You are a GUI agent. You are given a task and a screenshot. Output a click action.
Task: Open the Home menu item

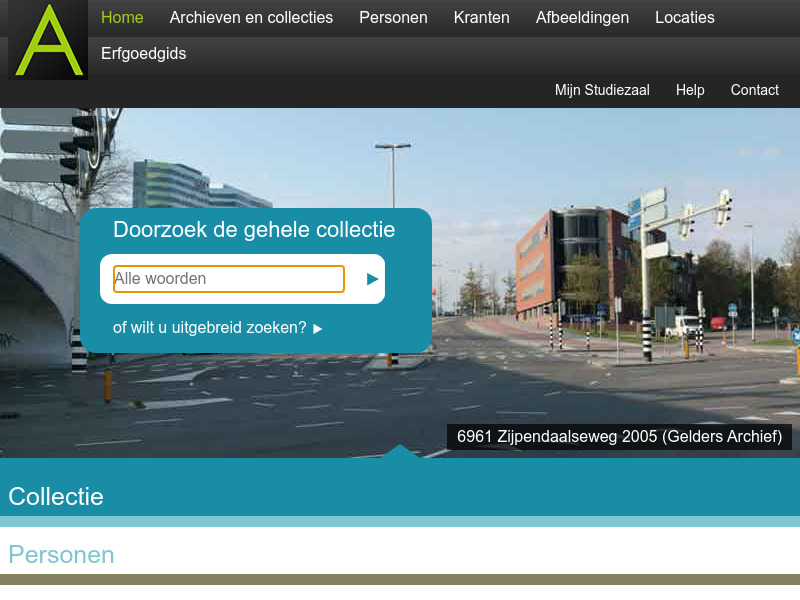(122, 17)
